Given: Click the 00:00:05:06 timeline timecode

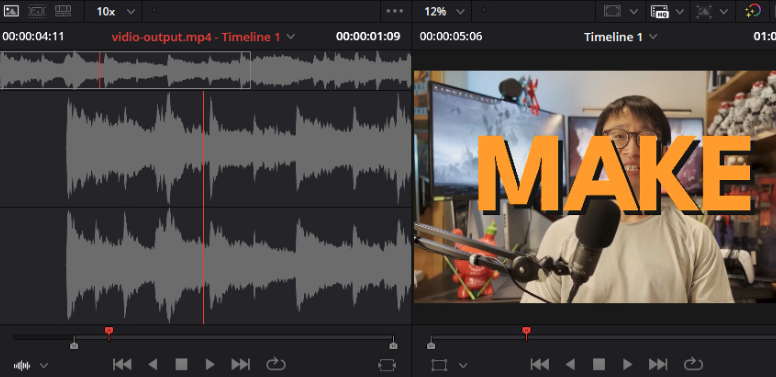Looking at the screenshot, I should pyautogui.click(x=451, y=36).
